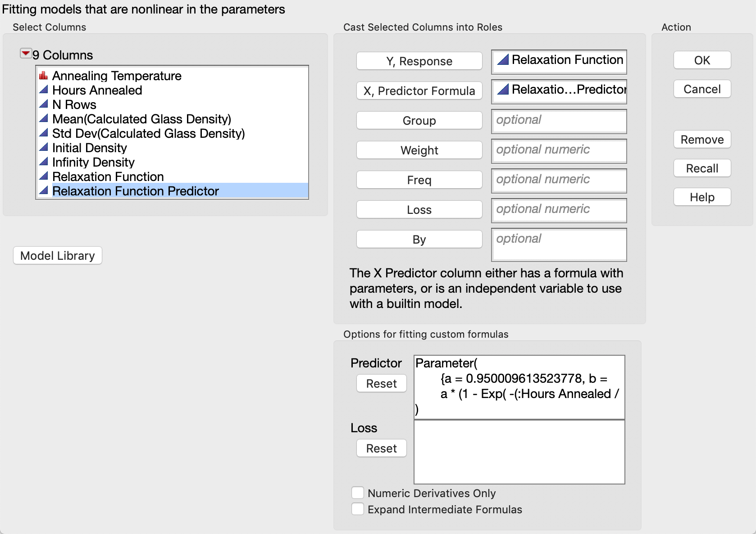Click the empty Loss formula box
The height and width of the screenshot is (534, 756).
point(519,452)
